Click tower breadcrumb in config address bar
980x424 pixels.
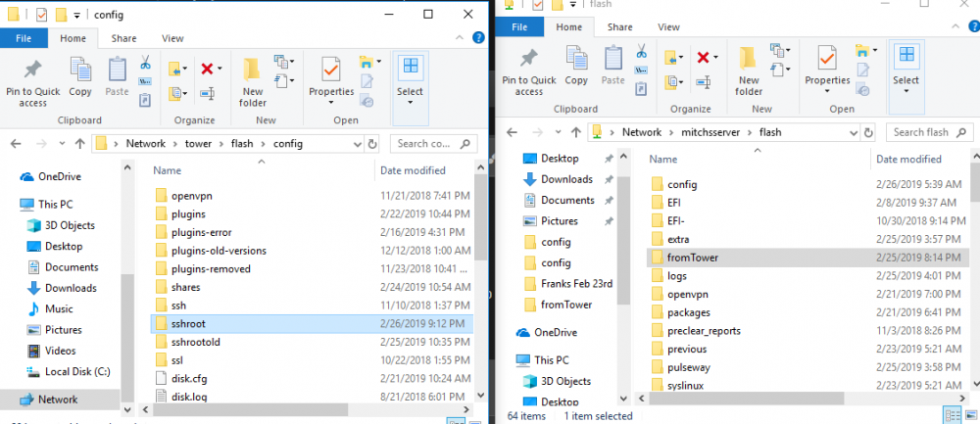coord(198,144)
